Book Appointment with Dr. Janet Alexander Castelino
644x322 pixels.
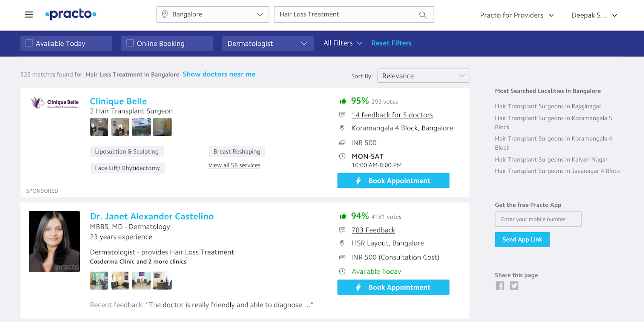coord(393,287)
